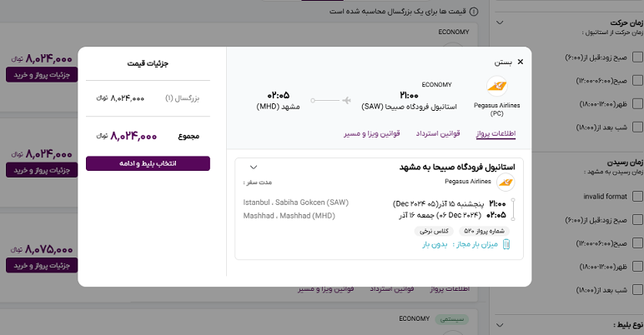Click the جزئیات قیمت heading
644x335 pixels.
tap(148, 63)
